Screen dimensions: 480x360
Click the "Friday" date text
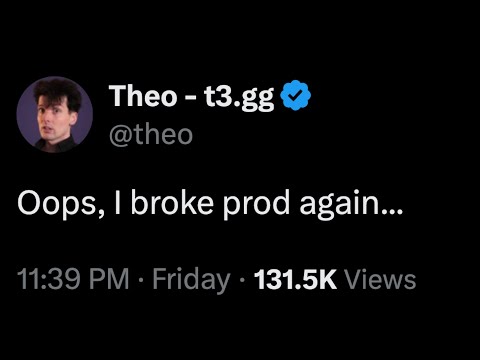tap(191, 280)
